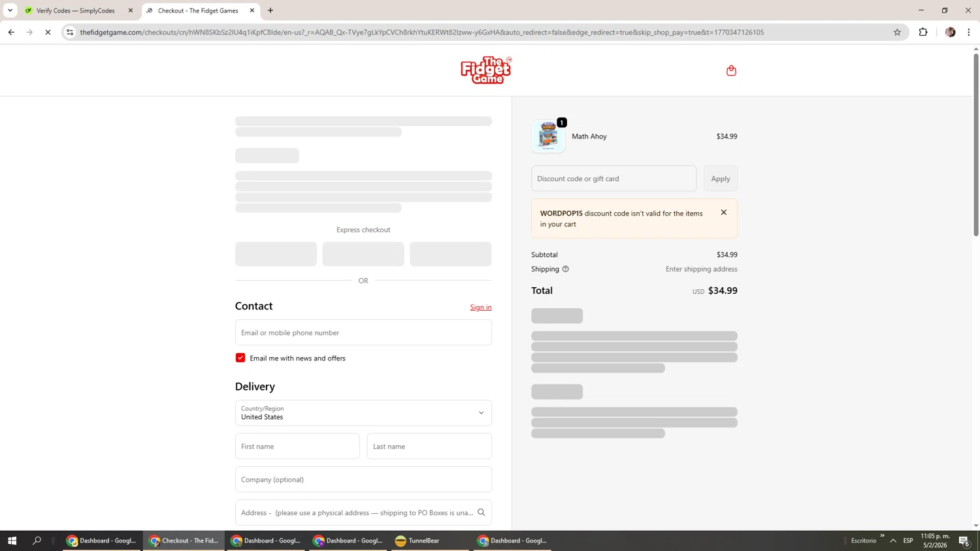Open Chrome three-dot menu
This screenshot has height=551, width=980.
click(x=969, y=32)
